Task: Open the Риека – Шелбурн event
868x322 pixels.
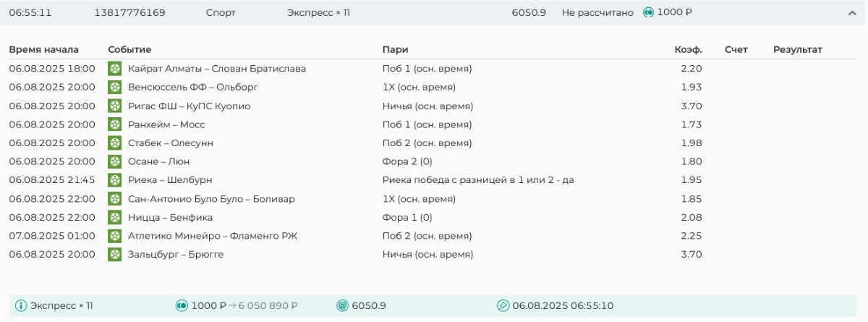Action: pyautogui.click(x=169, y=180)
